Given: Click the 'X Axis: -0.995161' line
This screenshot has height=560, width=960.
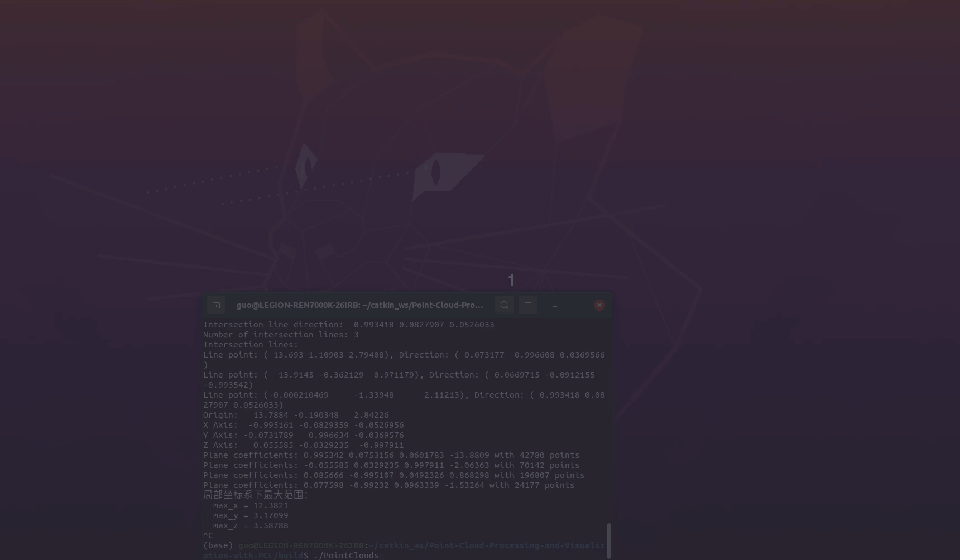Looking at the screenshot, I should coord(303,425).
